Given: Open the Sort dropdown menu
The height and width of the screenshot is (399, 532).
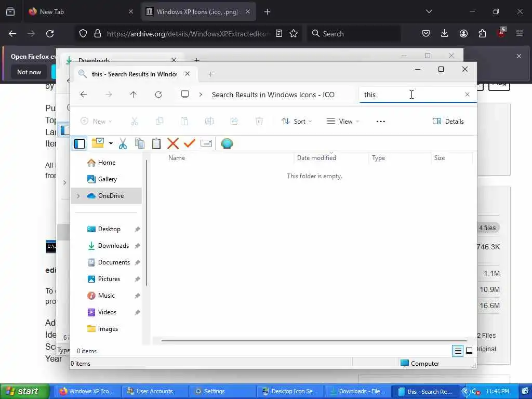Looking at the screenshot, I should [297, 121].
